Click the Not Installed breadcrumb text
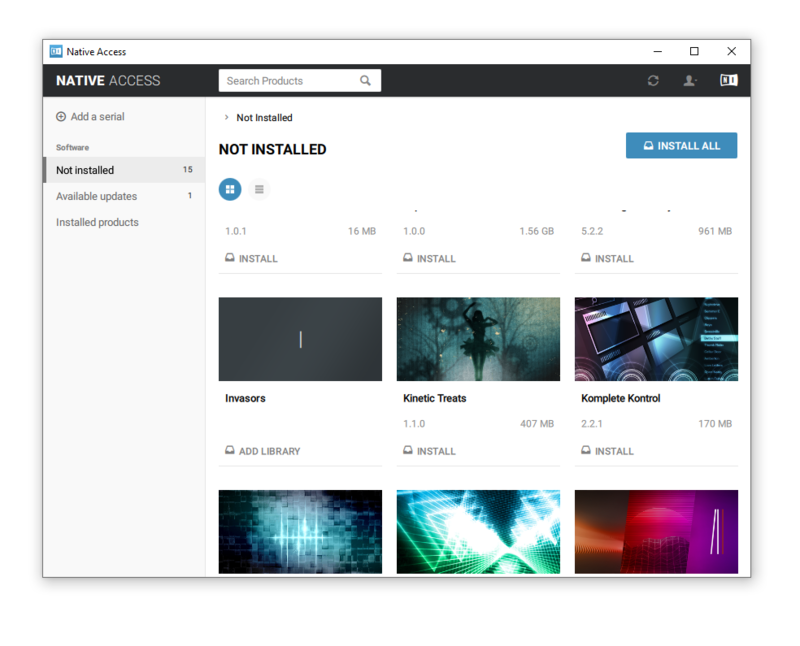The image size is (800, 646). click(x=264, y=118)
